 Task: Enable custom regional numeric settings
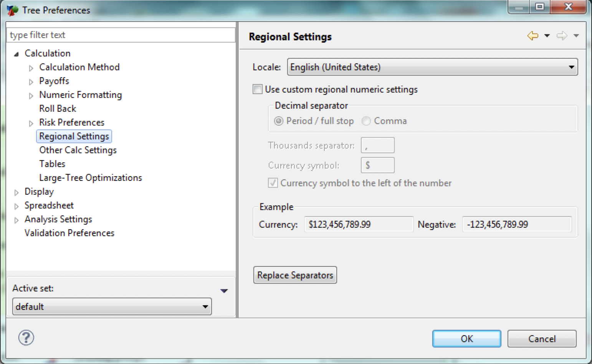coord(257,89)
